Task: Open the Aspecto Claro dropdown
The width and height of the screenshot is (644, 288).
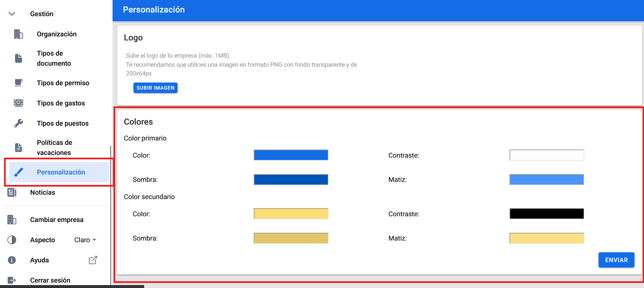Action: [85, 240]
